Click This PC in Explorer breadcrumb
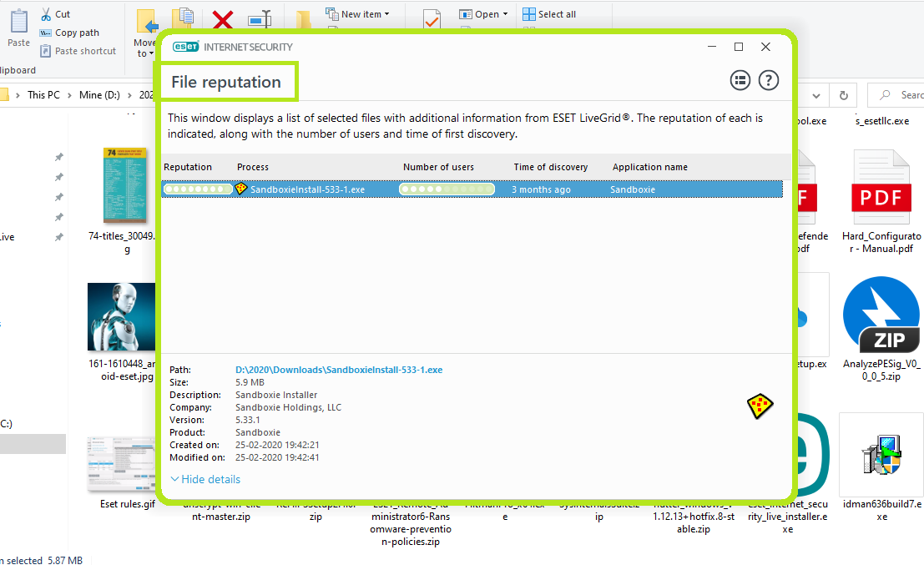Image resolution: width=924 pixels, height=570 pixels. (x=43, y=95)
